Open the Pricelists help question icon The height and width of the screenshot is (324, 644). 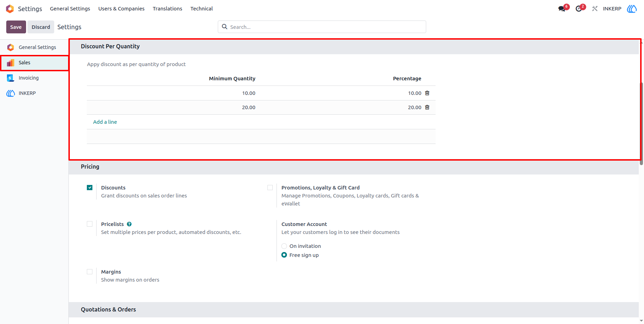[129, 224]
